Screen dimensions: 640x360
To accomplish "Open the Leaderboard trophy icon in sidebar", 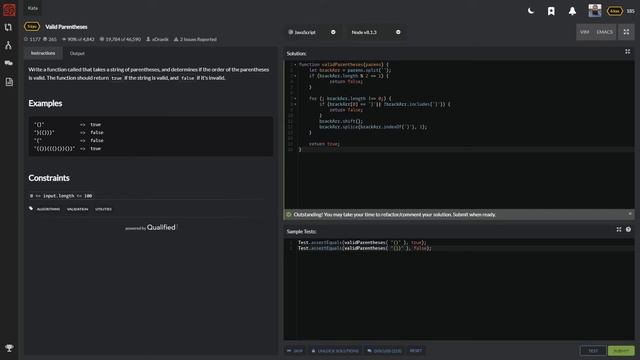I will point(9,348).
